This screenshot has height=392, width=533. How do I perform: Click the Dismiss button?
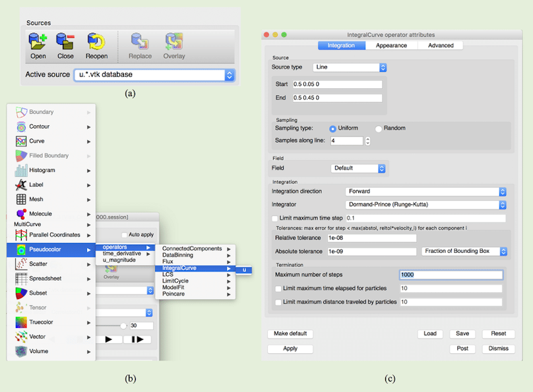498,349
